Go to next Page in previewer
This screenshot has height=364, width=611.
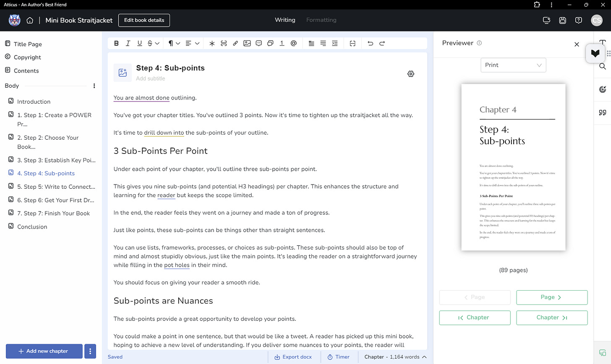(552, 297)
